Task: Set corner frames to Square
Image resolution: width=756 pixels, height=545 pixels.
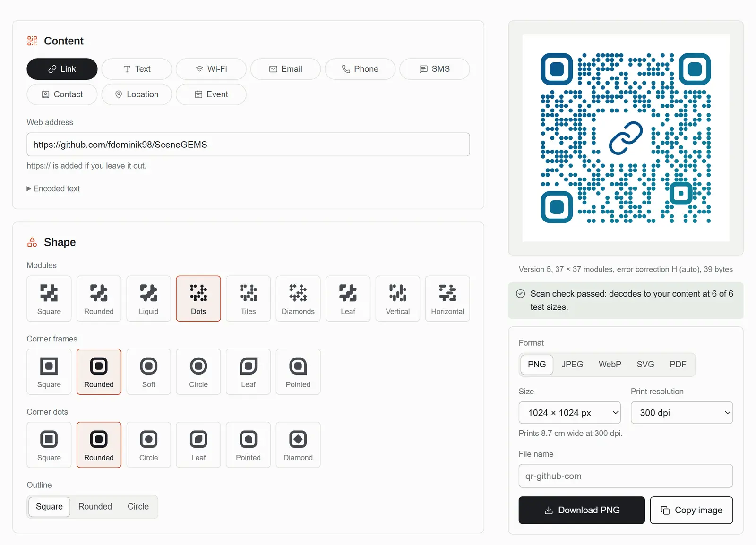Action: pyautogui.click(x=49, y=372)
